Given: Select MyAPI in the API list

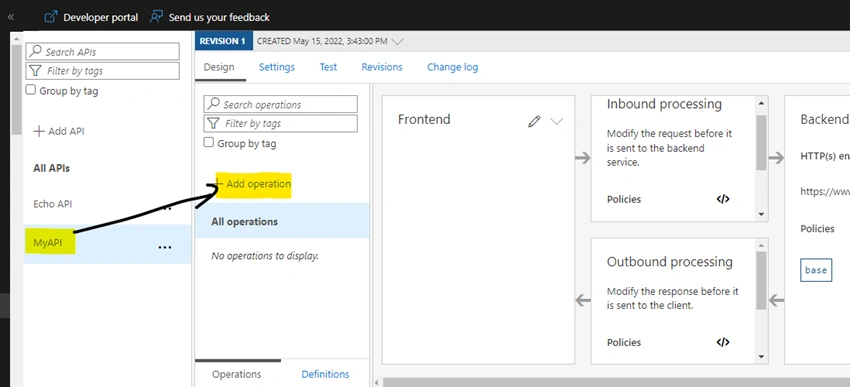Looking at the screenshot, I should click(48, 243).
